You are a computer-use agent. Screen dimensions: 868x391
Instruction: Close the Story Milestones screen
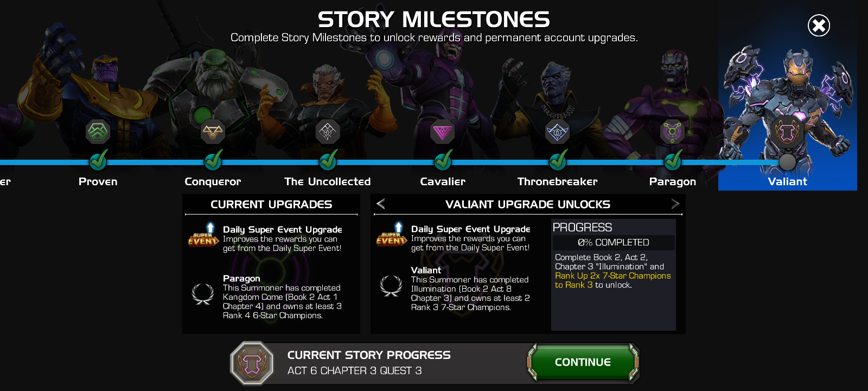(x=819, y=26)
